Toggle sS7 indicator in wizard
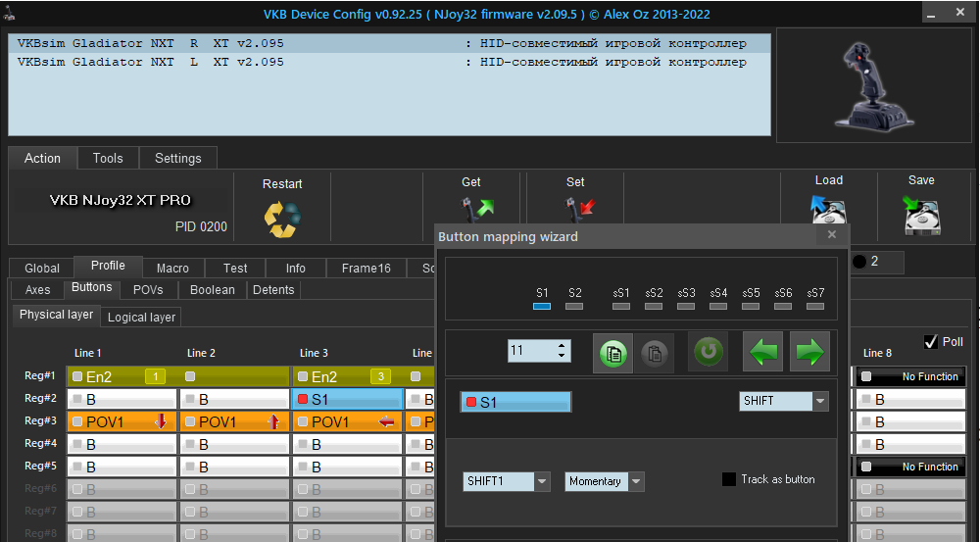The height and width of the screenshot is (542, 980). pos(815,307)
